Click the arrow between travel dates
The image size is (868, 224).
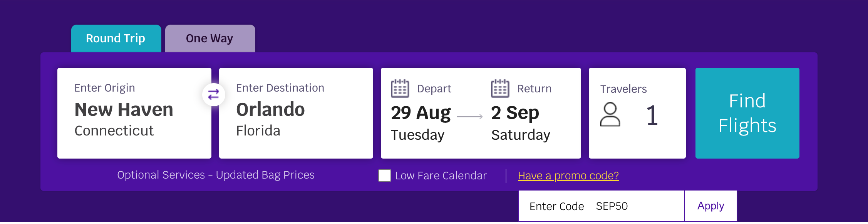[x=470, y=116]
